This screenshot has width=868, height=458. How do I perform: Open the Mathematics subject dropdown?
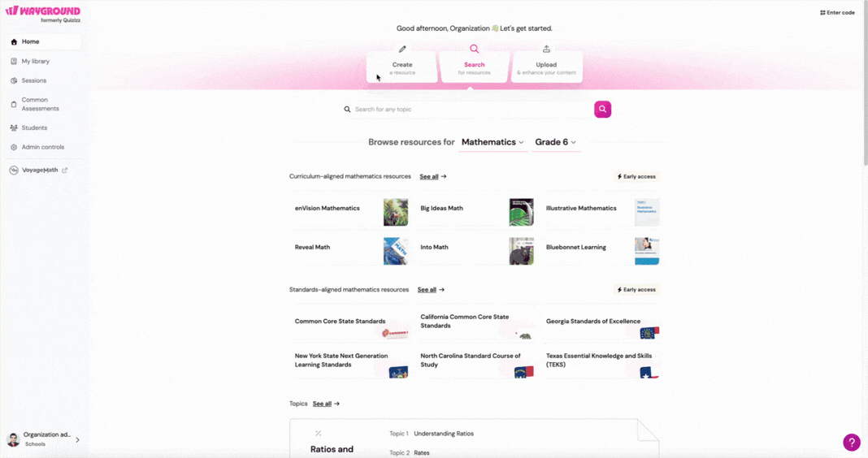(493, 142)
